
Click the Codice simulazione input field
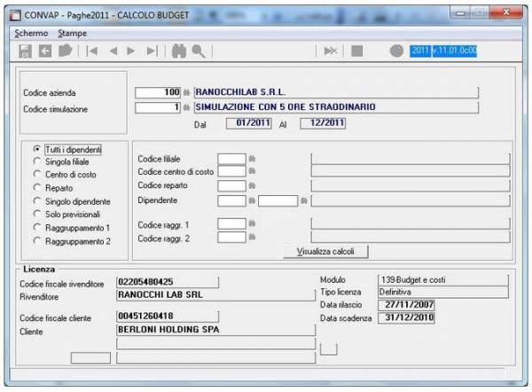click(158, 107)
